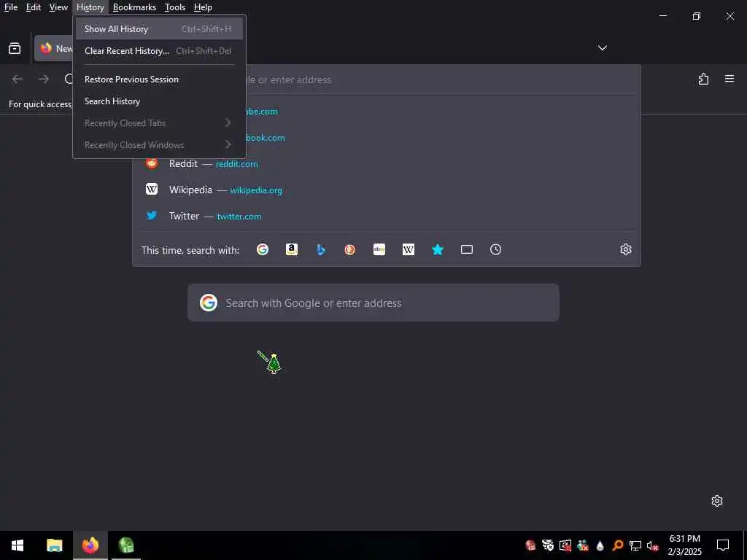
Task: Open File Explorer from taskbar
Action: (54, 545)
